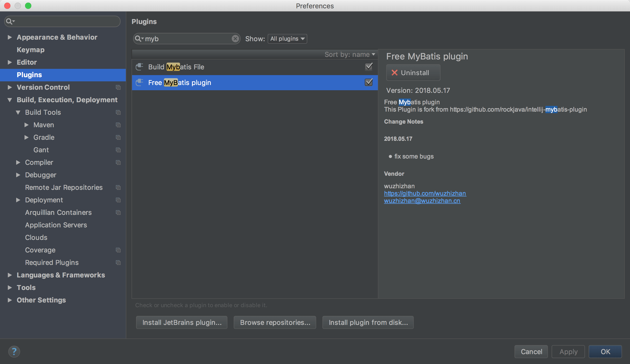Viewport: 630px width, 364px height.
Task: Expand the Appearance & Behavior section
Action: [10, 37]
